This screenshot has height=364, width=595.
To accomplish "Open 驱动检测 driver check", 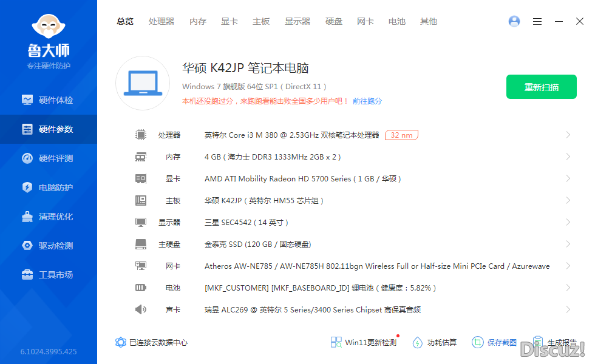I will 49,246.
